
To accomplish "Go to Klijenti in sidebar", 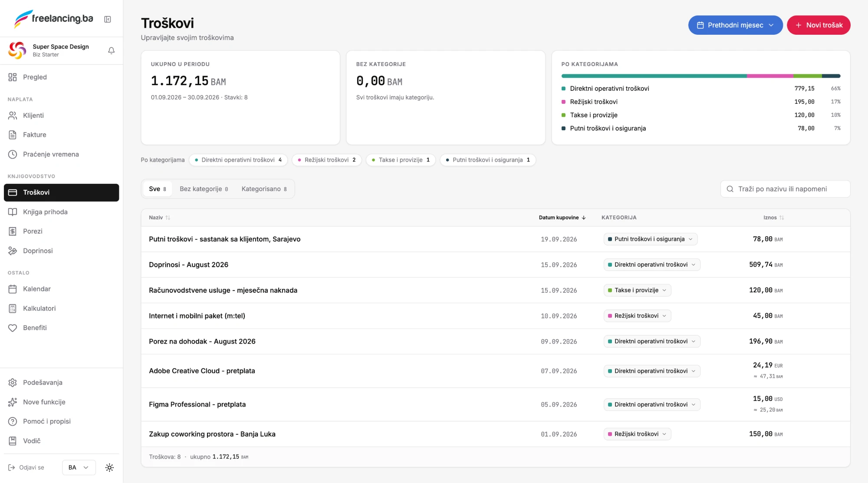I will pyautogui.click(x=62, y=116).
